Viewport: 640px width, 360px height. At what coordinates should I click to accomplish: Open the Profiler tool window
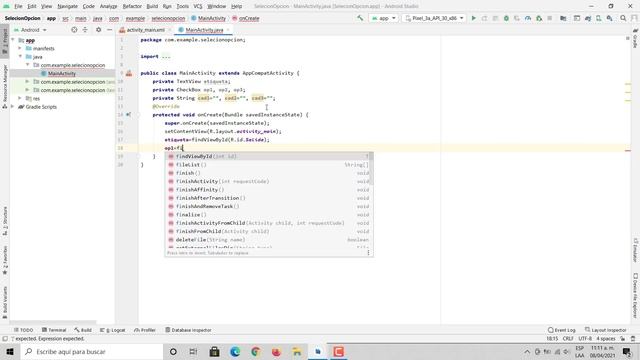pyautogui.click(x=145, y=330)
